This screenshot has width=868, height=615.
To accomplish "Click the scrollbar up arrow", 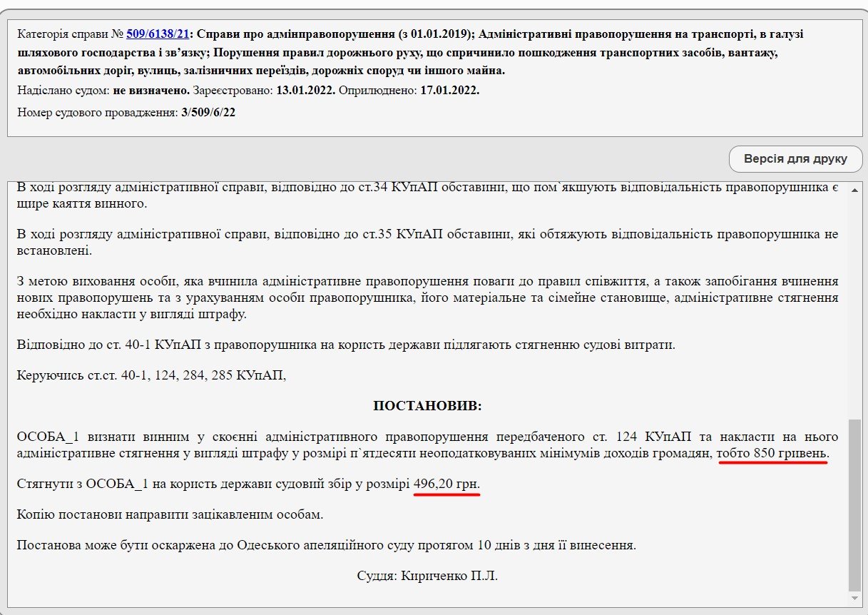I will tap(854, 190).
